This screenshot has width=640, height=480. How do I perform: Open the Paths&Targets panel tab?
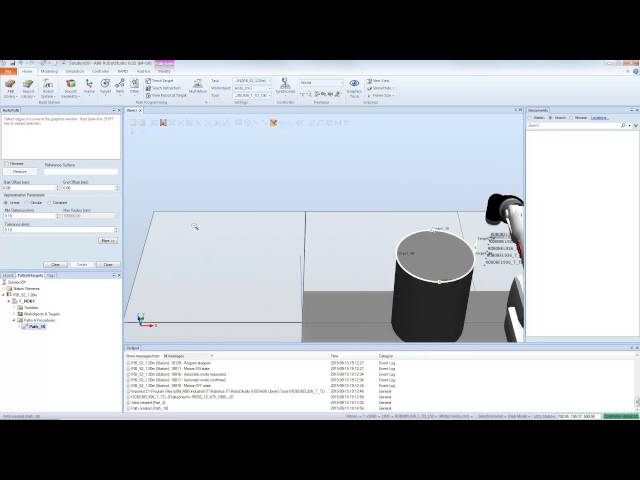click(x=31, y=276)
